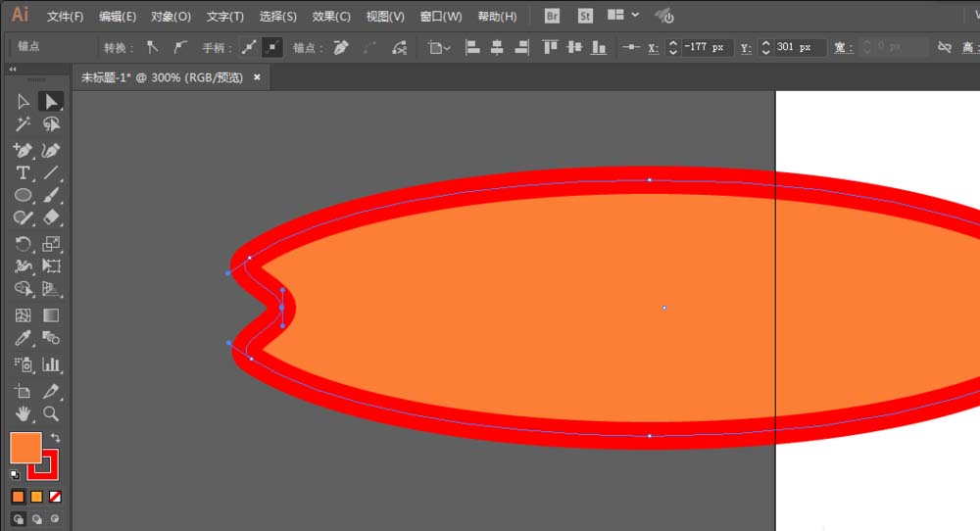The image size is (980, 531).
Task: Open the 帮助(H) menu
Action: coord(498,17)
